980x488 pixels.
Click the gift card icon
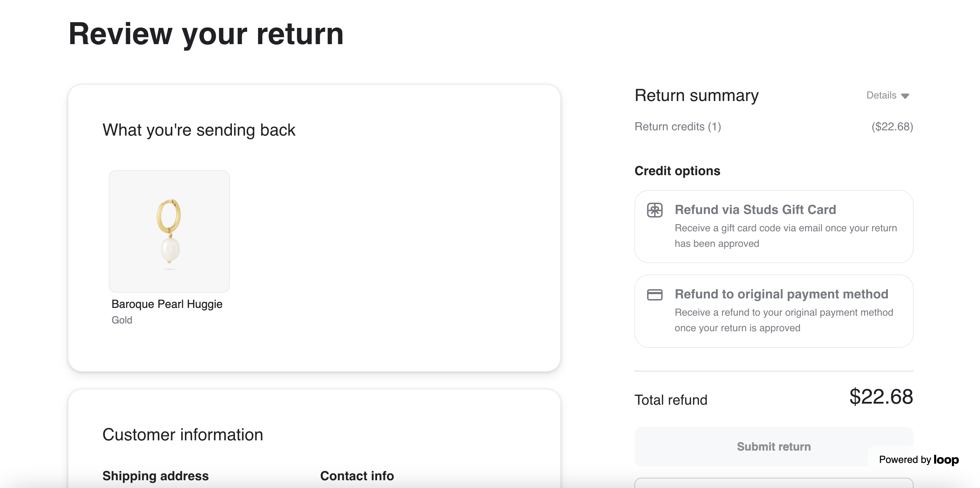click(x=655, y=210)
